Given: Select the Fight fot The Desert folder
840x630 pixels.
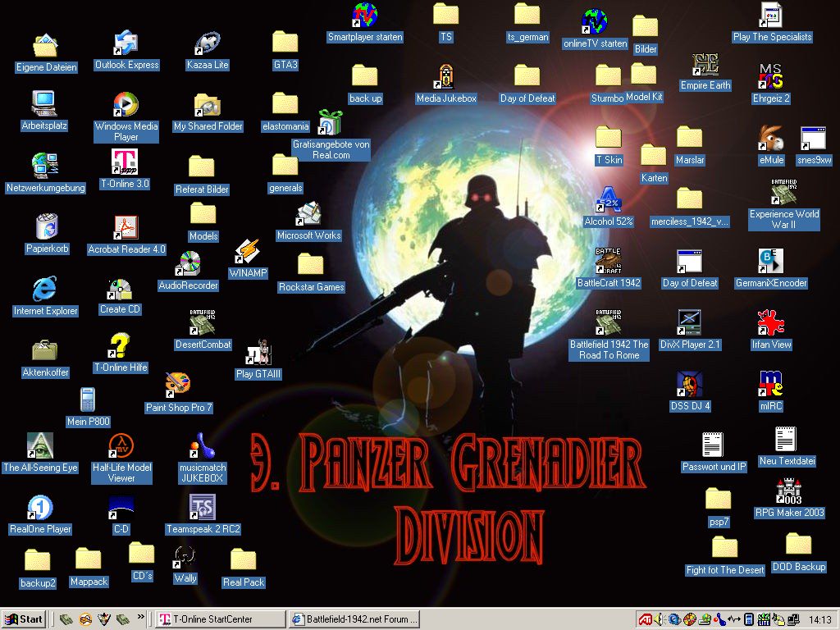Looking at the screenshot, I should click(725, 548).
